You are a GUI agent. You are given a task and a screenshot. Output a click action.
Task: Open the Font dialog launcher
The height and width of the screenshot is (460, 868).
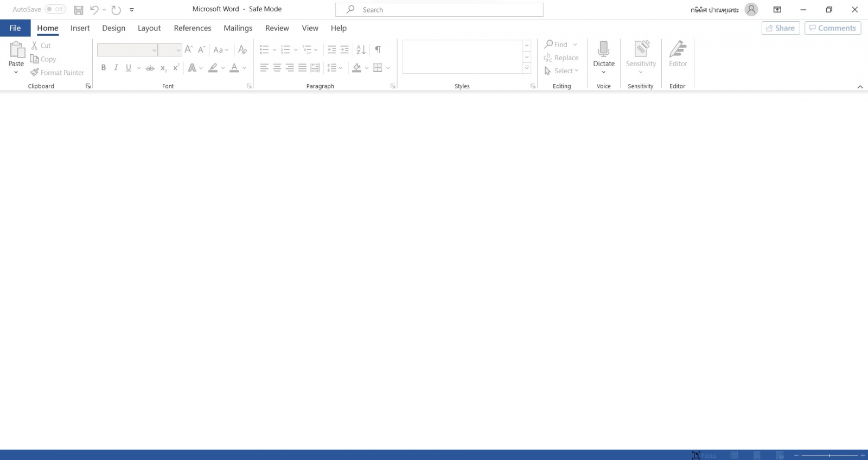[x=249, y=86]
